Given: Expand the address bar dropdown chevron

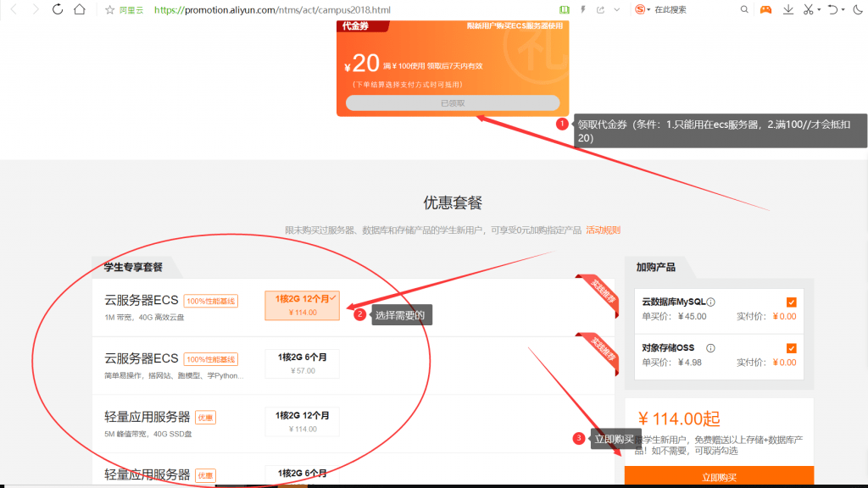Looking at the screenshot, I should (x=617, y=9).
